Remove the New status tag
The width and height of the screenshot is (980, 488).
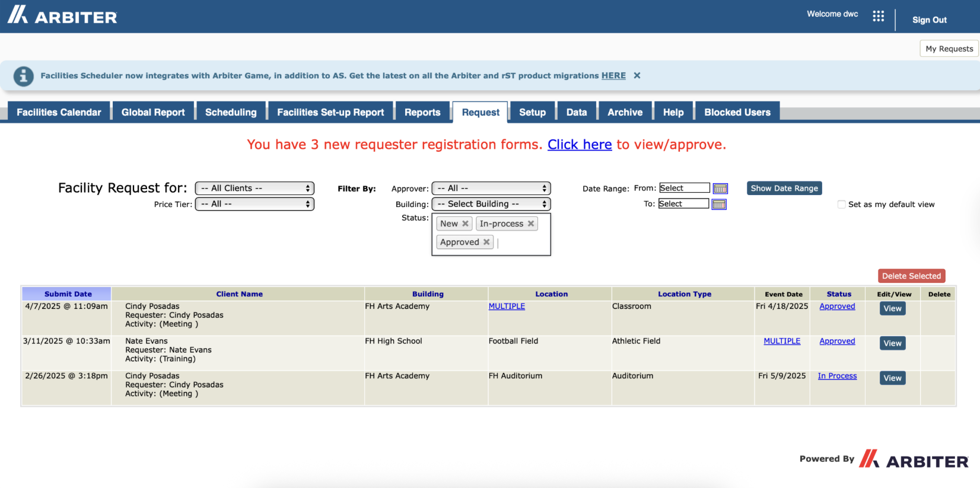point(466,224)
